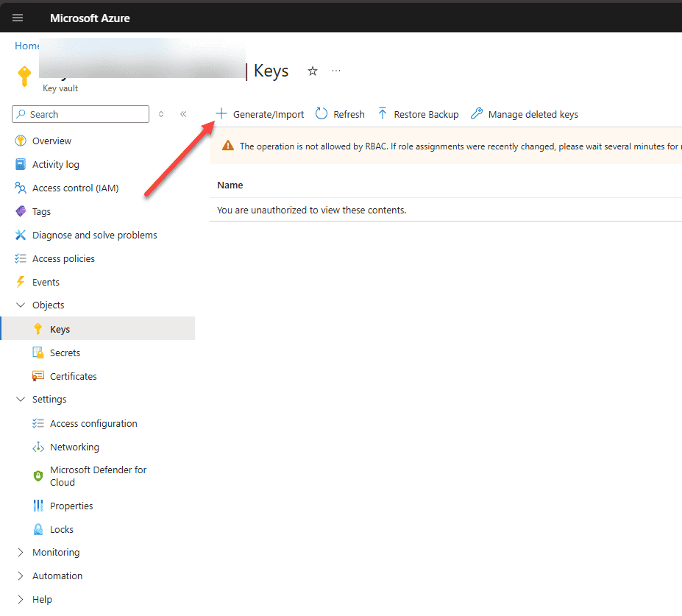Click the RBAC warning triangle icon
The image size is (682, 616).
228,146
